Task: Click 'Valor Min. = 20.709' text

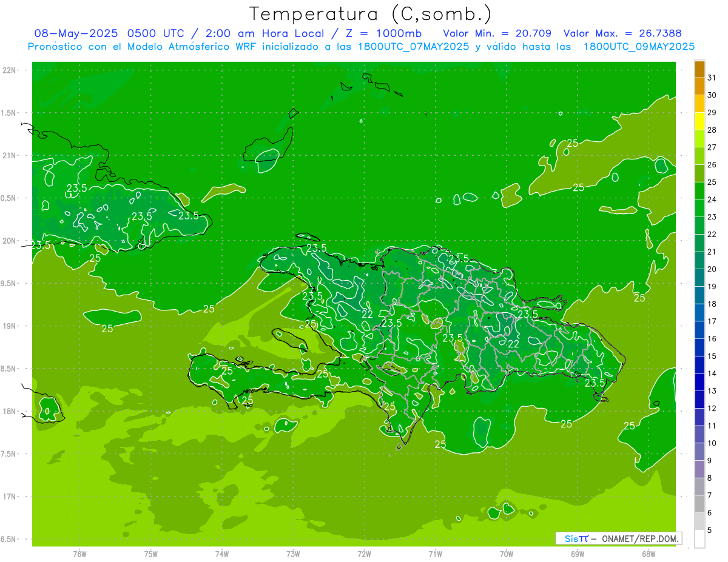Action: click(x=497, y=33)
